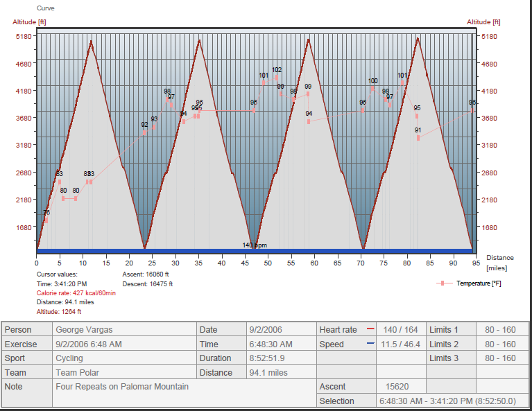Click the Selection time range value
The height and width of the screenshot is (411, 532).
coord(447,401)
